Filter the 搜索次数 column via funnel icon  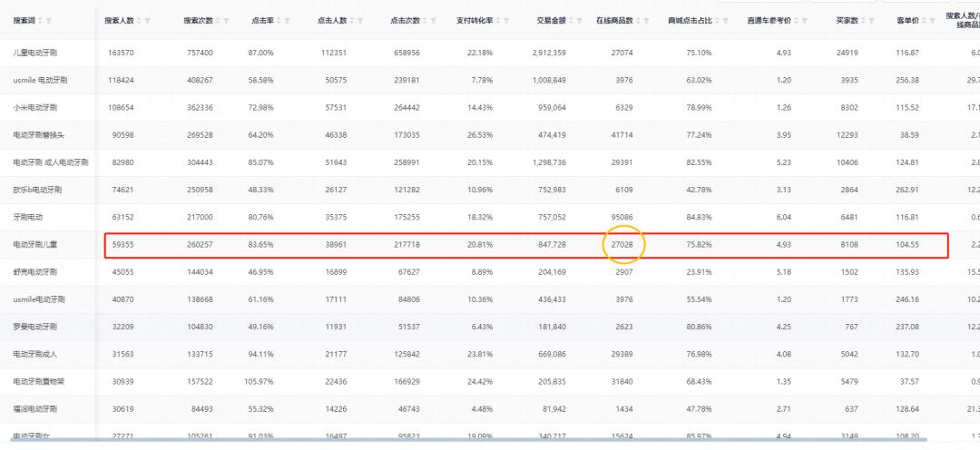(x=226, y=21)
